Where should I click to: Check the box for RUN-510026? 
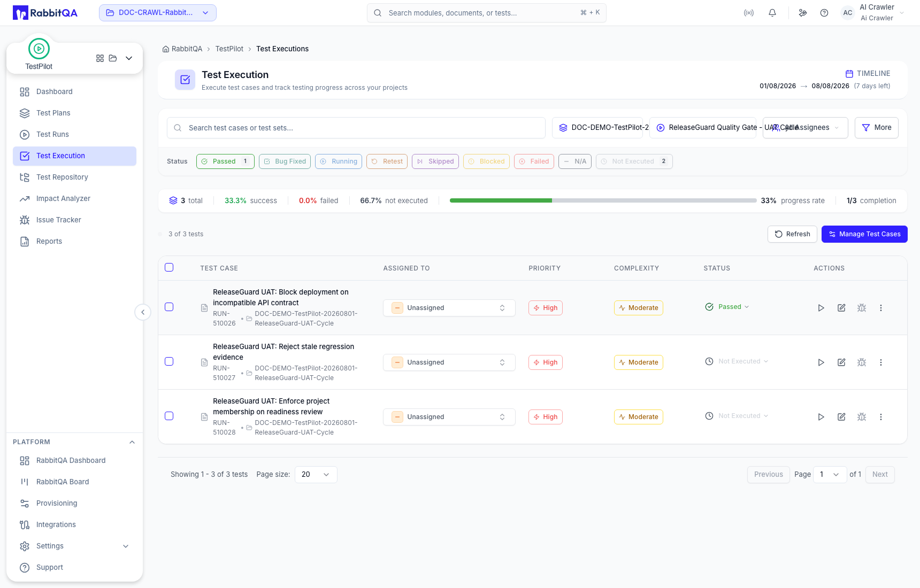click(x=169, y=307)
